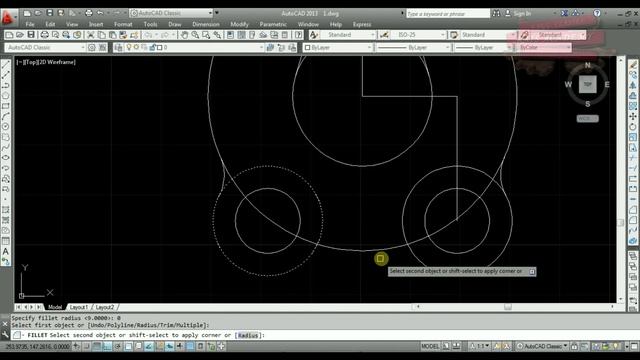Select the Spline draw tool
Screen dimensions: 640x360
[x=6, y=147]
